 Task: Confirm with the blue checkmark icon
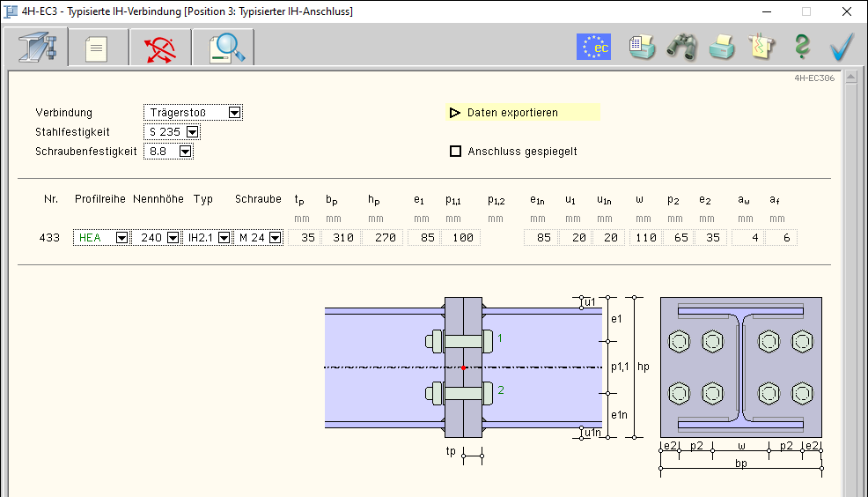tap(842, 47)
